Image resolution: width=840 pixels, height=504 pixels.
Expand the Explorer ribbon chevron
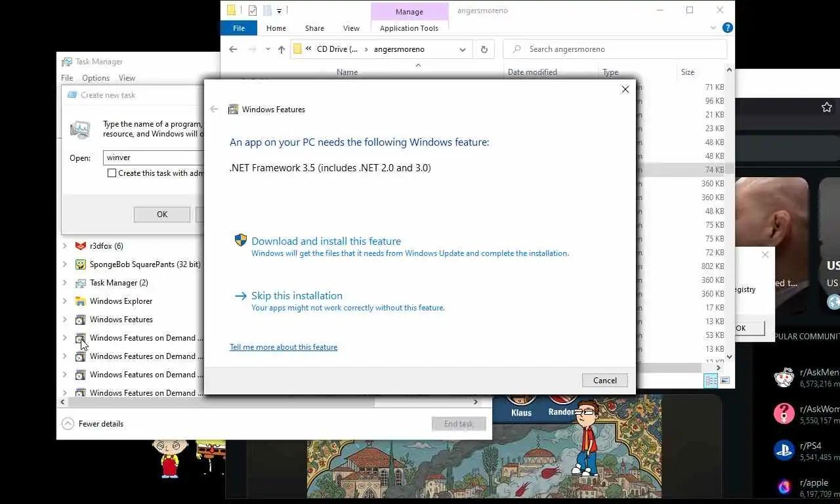pos(713,28)
